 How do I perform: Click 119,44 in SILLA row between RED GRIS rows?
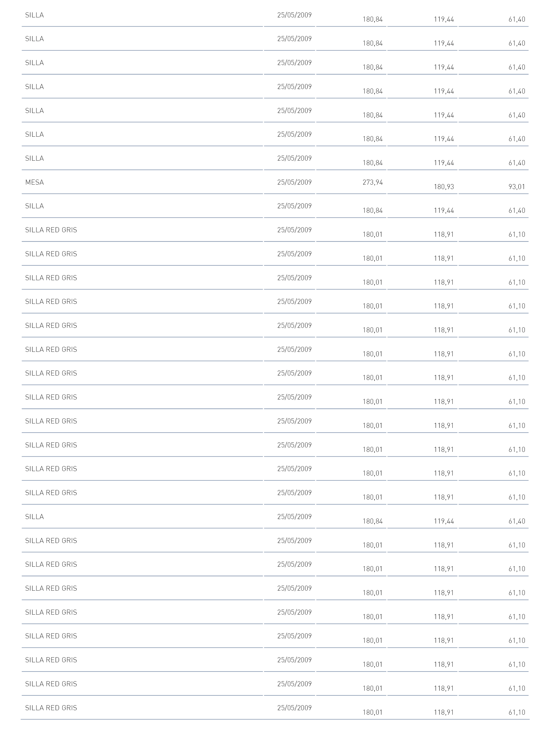tap(444, 521)
